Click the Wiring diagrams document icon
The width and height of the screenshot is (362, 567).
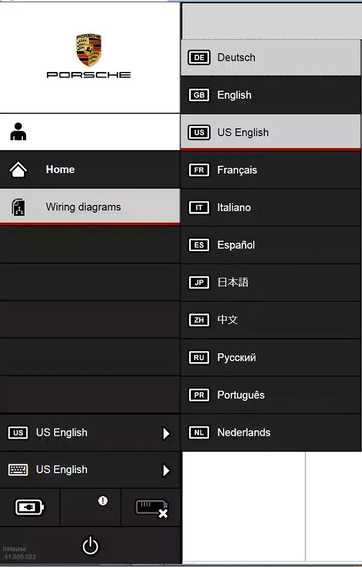18,207
